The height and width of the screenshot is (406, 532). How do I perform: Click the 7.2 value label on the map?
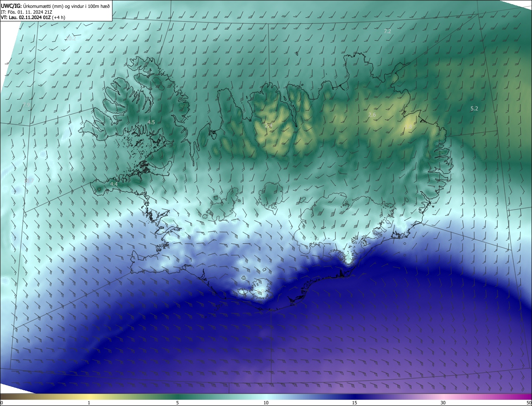click(387, 32)
